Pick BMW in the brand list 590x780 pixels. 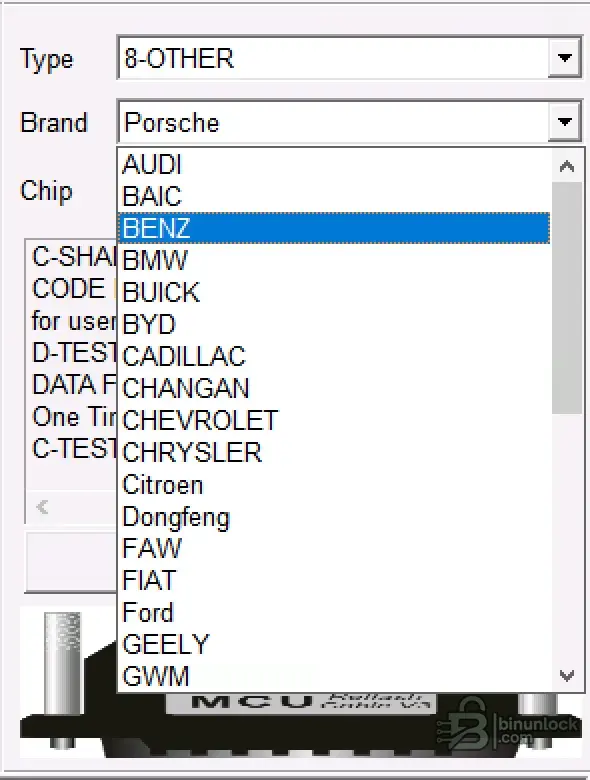pyautogui.click(x=334, y=260)
